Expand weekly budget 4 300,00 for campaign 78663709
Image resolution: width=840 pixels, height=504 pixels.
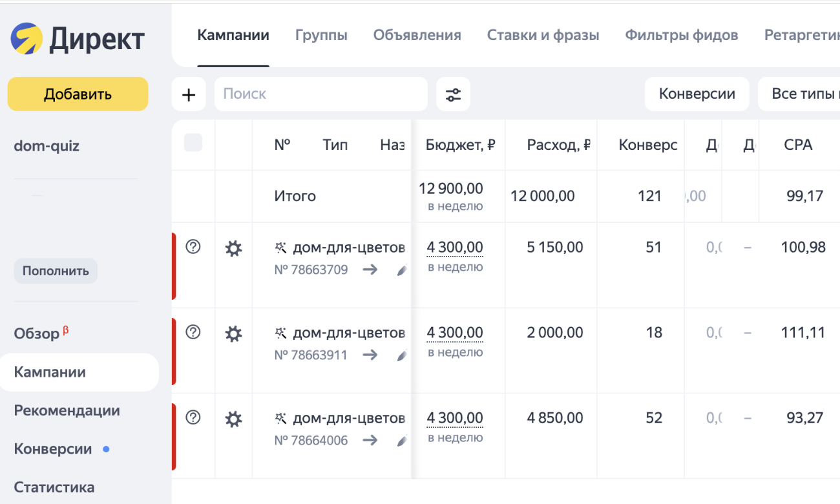pos(454,247)
